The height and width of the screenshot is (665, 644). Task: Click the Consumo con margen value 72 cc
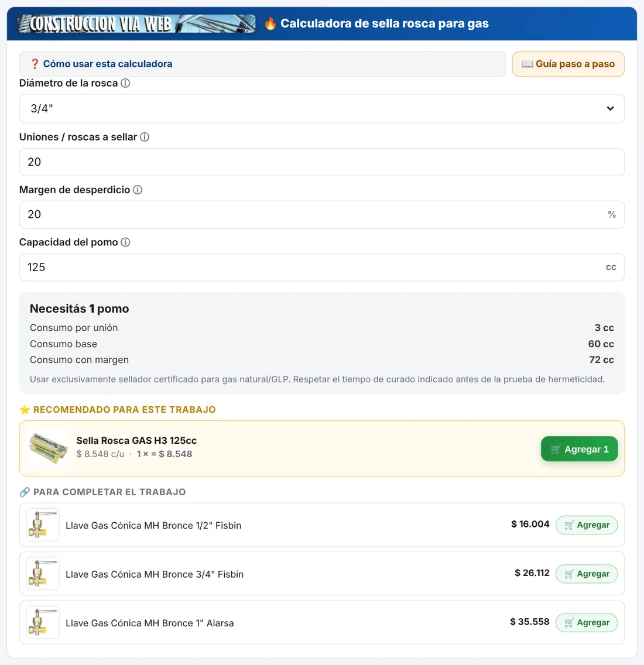(602, 359)
